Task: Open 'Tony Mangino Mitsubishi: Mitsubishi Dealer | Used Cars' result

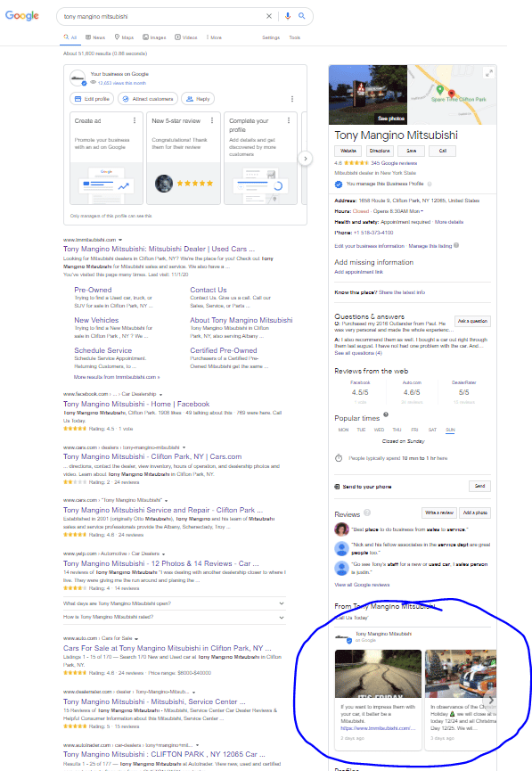Action: [x=159, y=249]
